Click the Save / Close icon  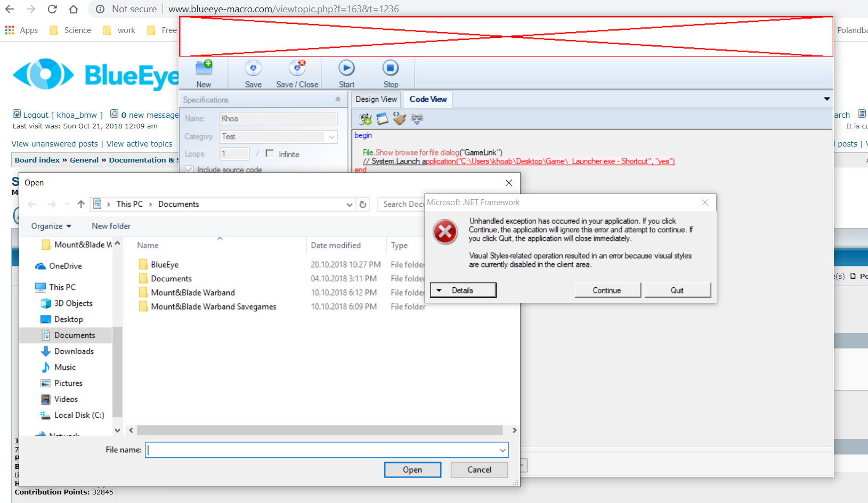(x=297, y=68)
